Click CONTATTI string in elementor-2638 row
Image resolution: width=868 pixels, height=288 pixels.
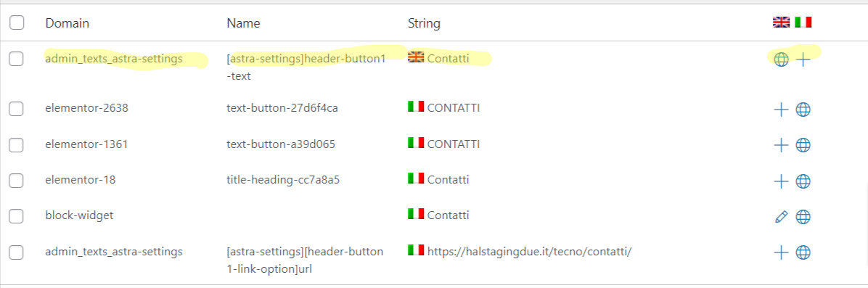(x=454, y=108)
